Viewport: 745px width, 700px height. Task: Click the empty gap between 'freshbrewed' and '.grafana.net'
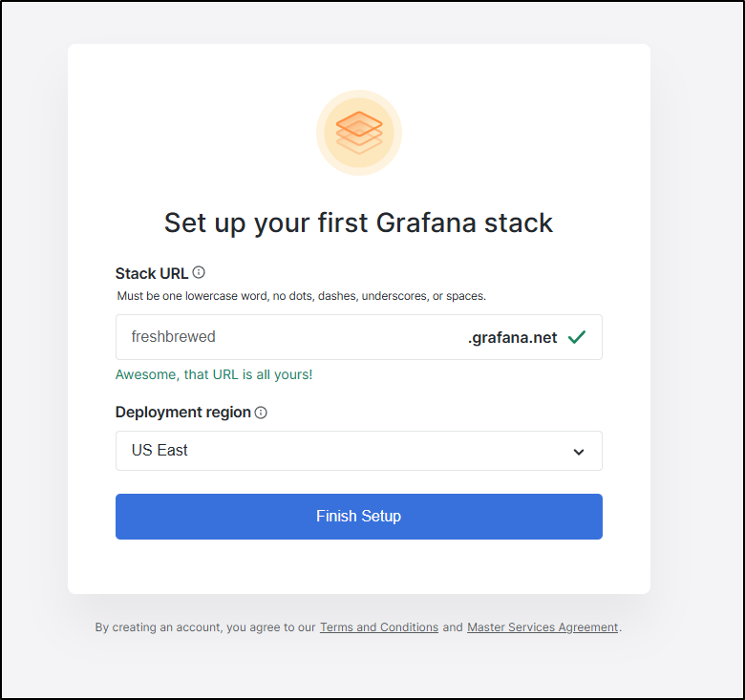coord(341,337)
